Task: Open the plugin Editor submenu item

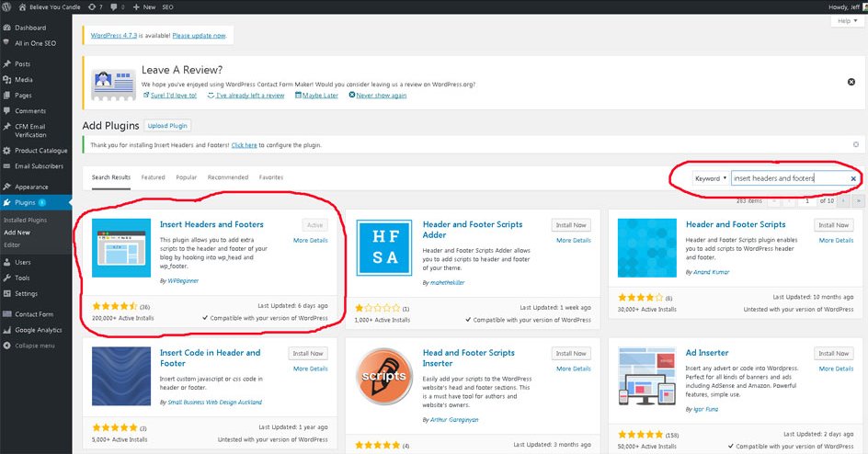Action: click(x=12, y=245)
